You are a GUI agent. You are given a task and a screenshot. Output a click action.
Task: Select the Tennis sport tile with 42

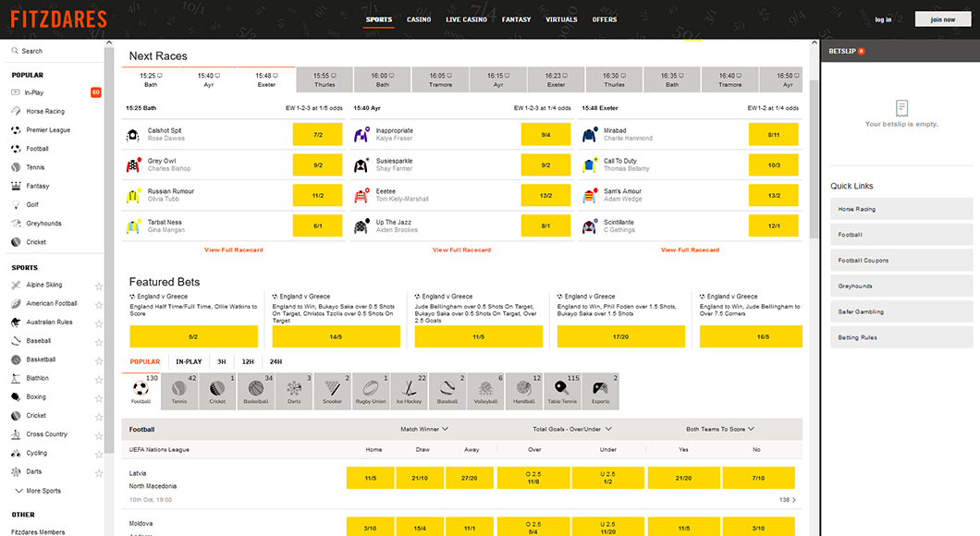click(x=179, y=391)
